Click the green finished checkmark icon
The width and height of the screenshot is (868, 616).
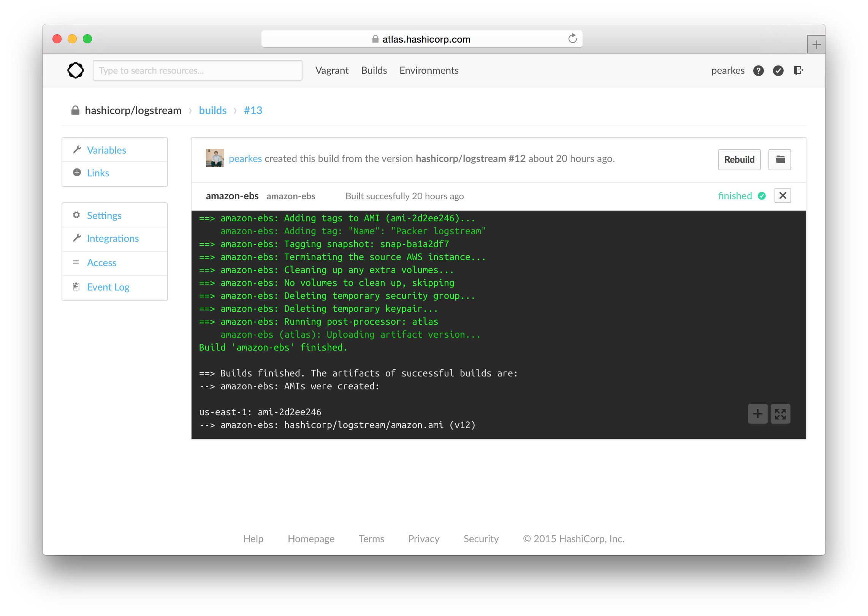click(x=762, y=196)
